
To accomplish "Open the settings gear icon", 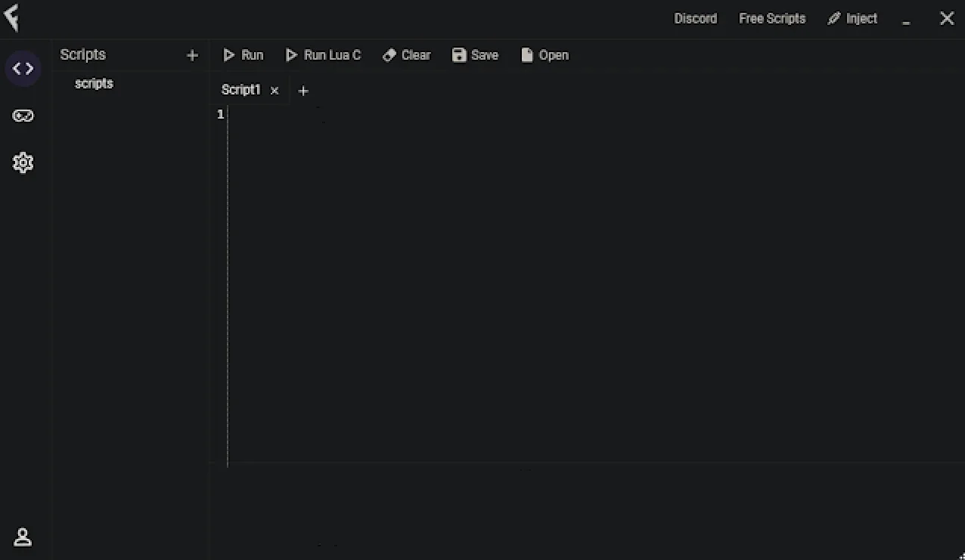I will (23, 162).
